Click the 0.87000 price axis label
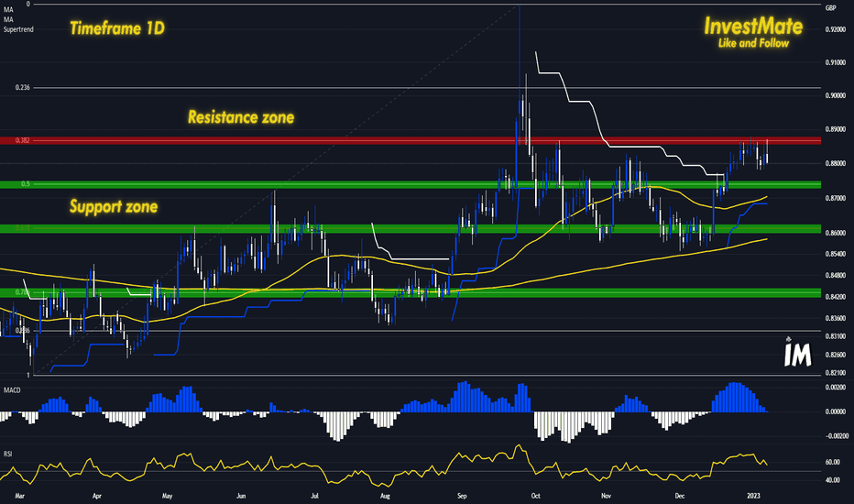This screenshot has width=854, height=504. (x=836, y=198)
